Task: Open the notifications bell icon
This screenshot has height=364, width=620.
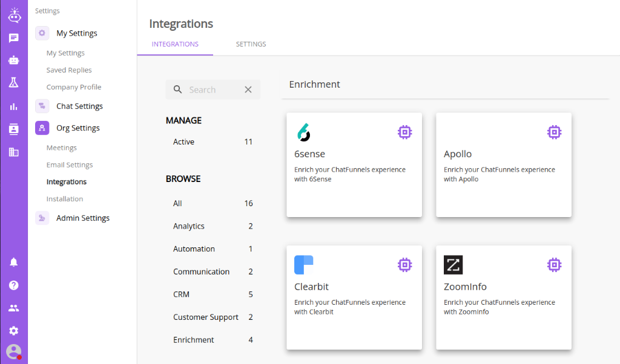Action: [14, 262]
